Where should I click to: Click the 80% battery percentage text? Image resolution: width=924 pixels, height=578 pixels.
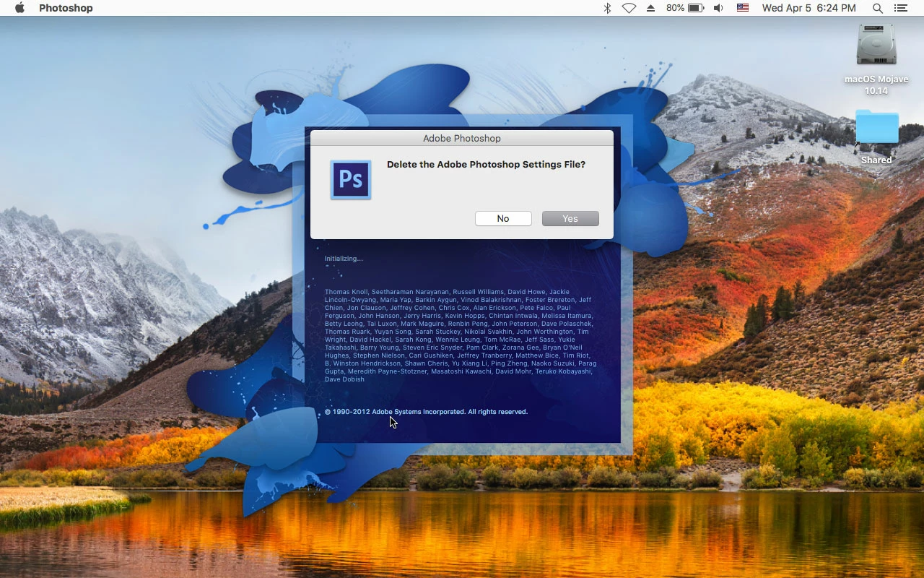click(x=676, y=8)
